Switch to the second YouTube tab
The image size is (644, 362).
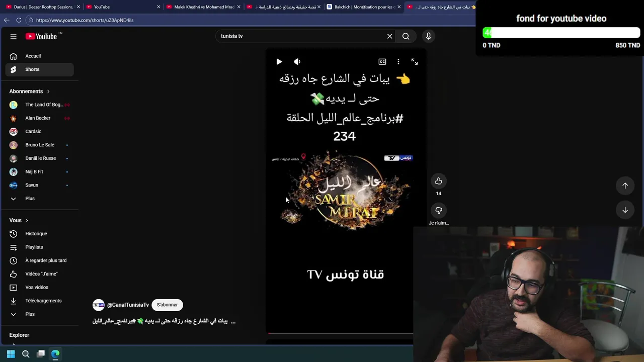coord(123,7)
